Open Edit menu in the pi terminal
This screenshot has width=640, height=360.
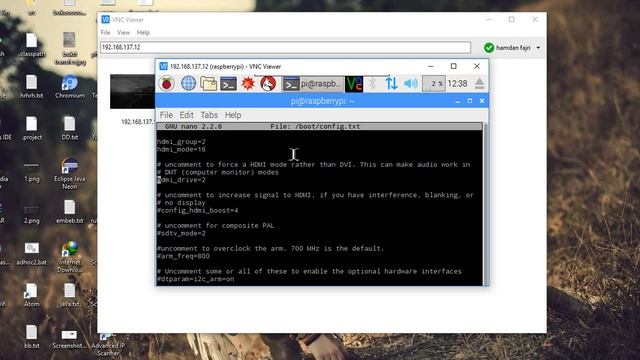[x=187, y=115]
